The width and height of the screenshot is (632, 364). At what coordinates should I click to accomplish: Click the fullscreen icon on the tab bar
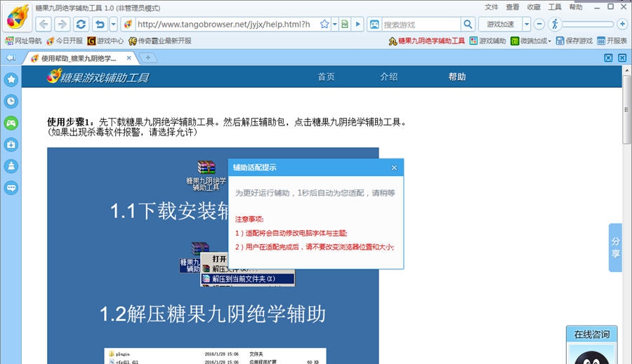point(608,58)
